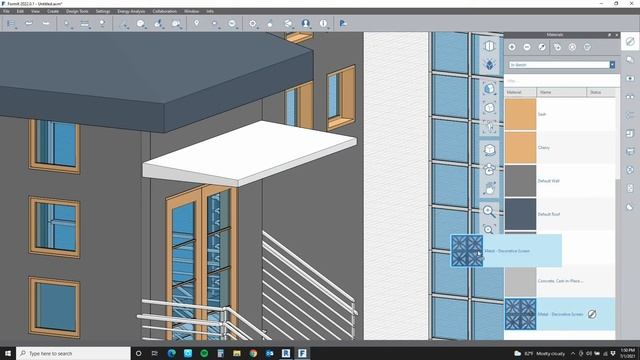Click the Type here to search box
Screen dimensions: 640x360
[x=73, y=353]
